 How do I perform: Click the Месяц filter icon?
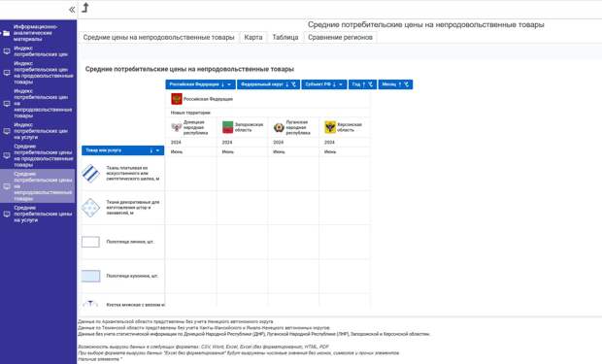[x=406, y=84]
